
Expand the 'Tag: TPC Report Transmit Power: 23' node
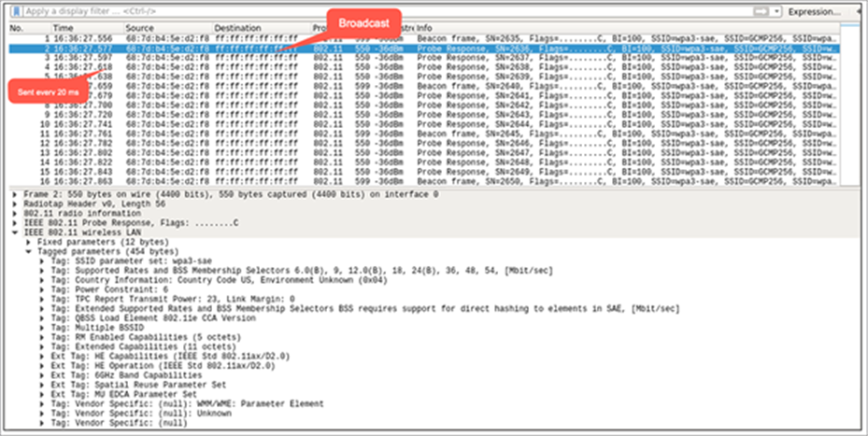(42, 299)
